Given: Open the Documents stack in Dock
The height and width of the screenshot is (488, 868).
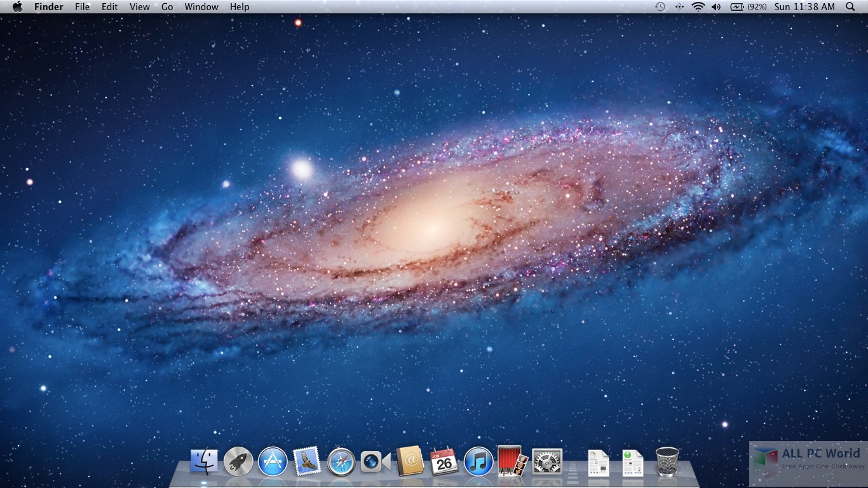Looking at the screenshot, I should 599,463.
